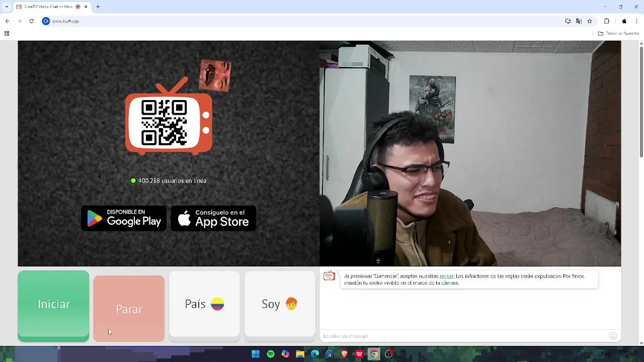Close the OmeTV Video Chat tab

[x=86, y=7]
